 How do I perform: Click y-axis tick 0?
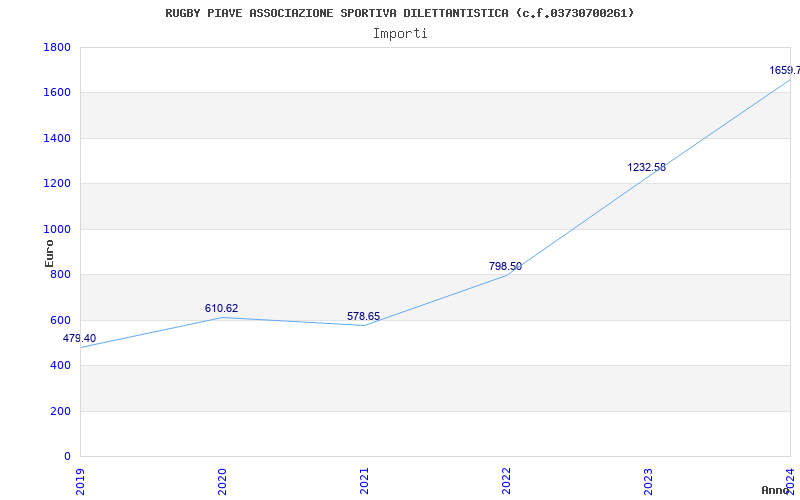[67, 457]
